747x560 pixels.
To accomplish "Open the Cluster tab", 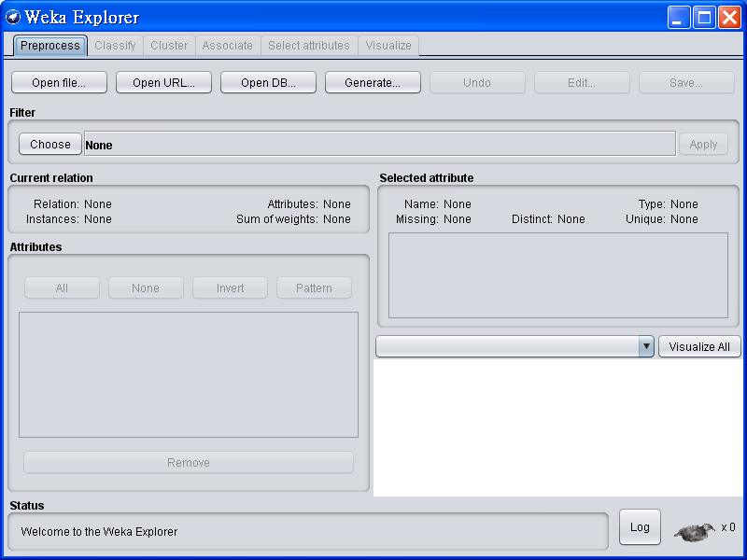I will click(x=169, y=46).
